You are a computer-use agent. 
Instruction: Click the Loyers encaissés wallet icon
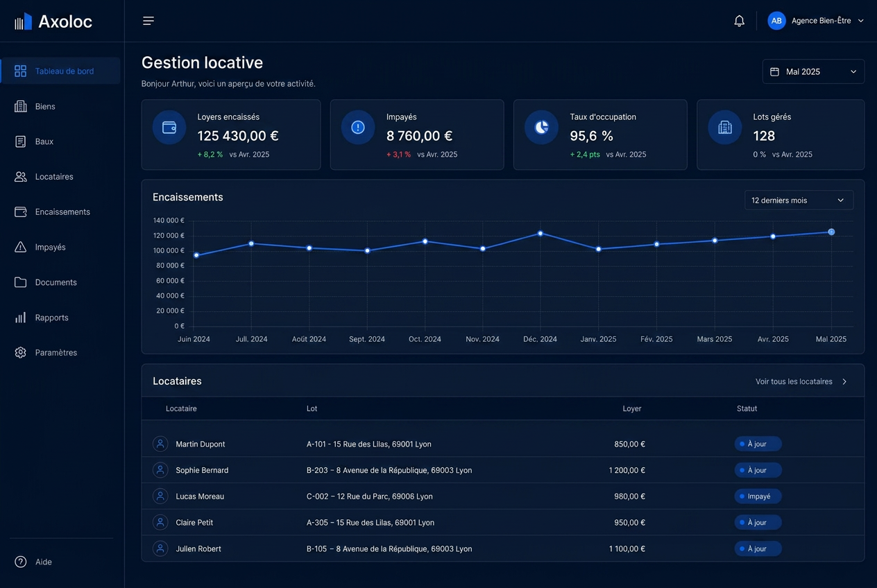(x=169, y=128)
